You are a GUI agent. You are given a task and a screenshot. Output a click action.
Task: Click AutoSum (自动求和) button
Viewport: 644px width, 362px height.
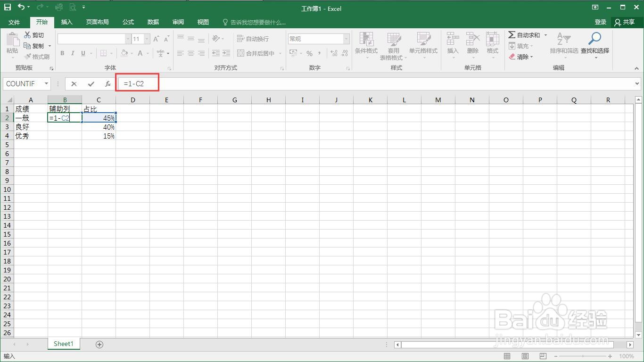[x=524, y=35]
